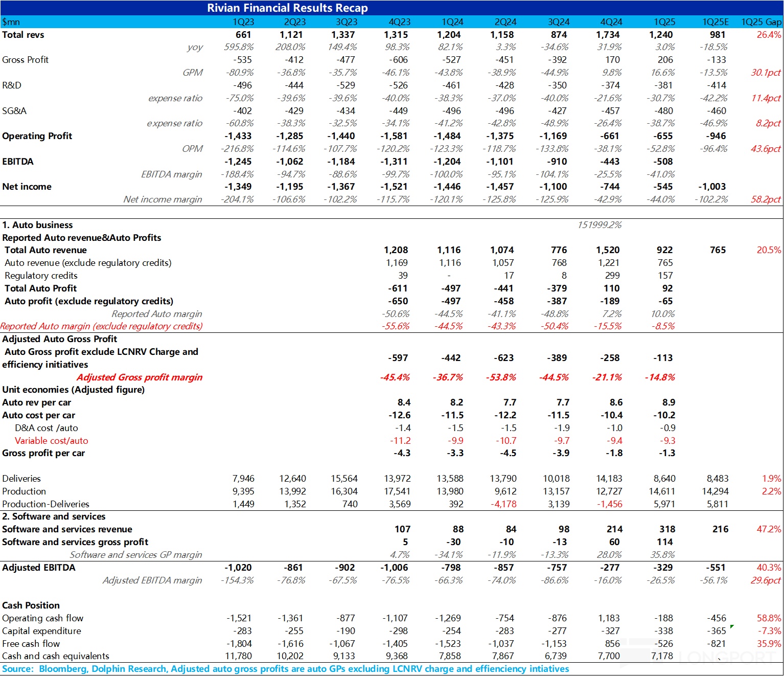Select 1Q25E SG&A value -460
The width and height of the screenshot is (784, 676).
pyautogui.click(x=716, y=111)
